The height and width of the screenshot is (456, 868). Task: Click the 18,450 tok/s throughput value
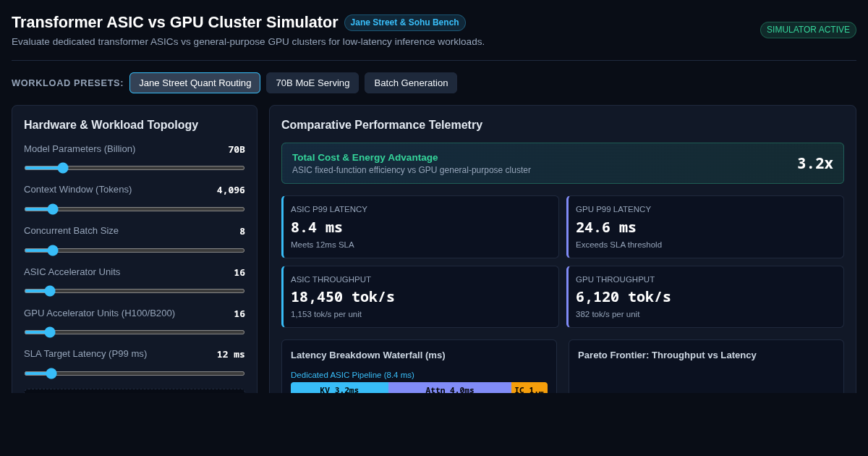click(343, 297)
